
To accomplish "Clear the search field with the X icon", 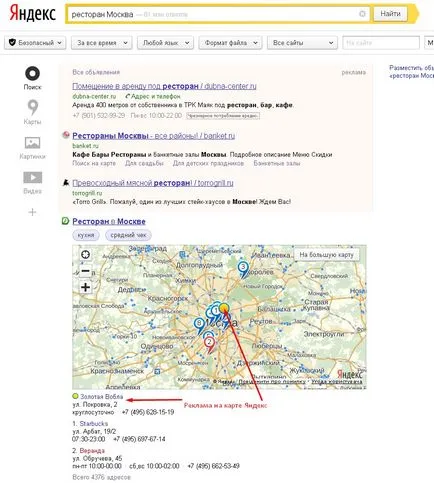I will coord(362,14).
